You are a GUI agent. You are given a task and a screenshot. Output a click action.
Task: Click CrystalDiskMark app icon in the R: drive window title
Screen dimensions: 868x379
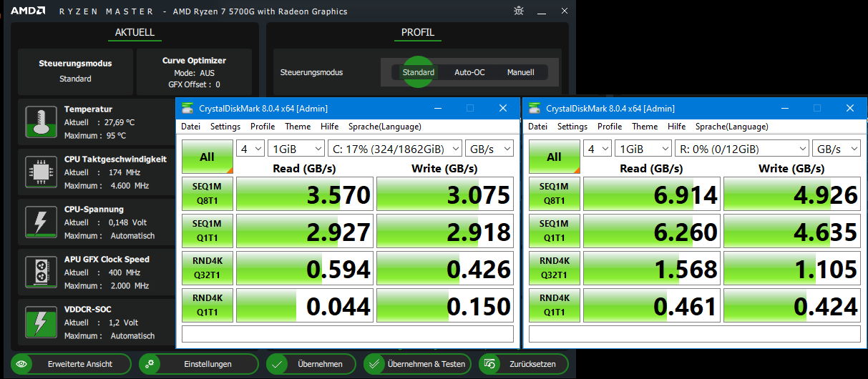click(x=534, y=109)
